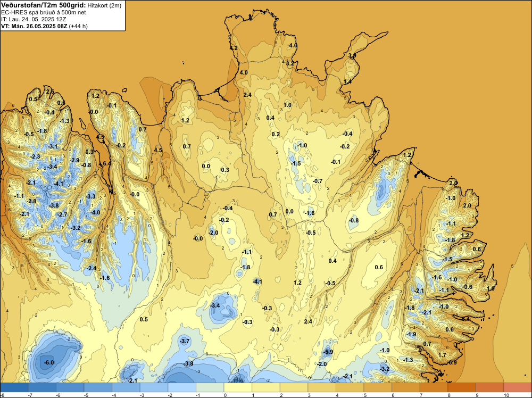The width and height of the screenshot is (532, 398).
Task: Click the 'Hitakort (2m)' label in header
Action: point(104,5)
